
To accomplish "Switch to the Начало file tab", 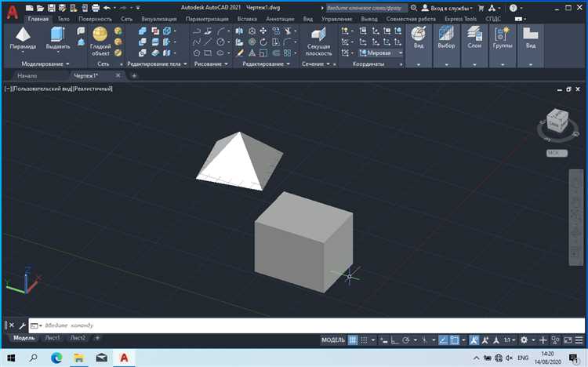I will [x=27, y=76].
